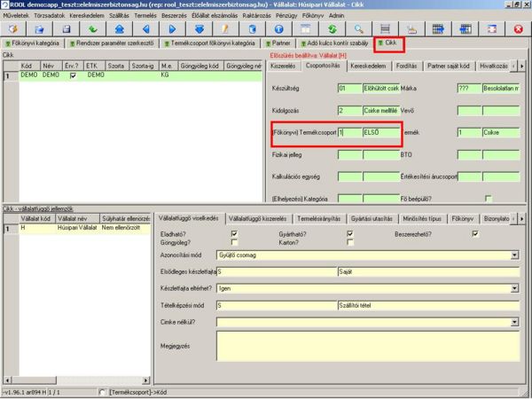Enable the Karton? checkbox
Viewport: 532px width, 399px height.
click(350, 241)
